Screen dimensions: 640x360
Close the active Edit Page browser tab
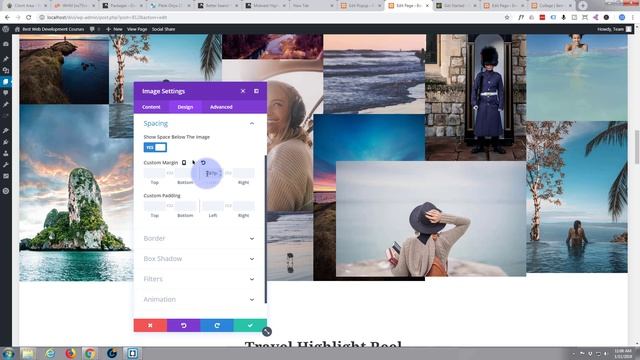[427, 6]
